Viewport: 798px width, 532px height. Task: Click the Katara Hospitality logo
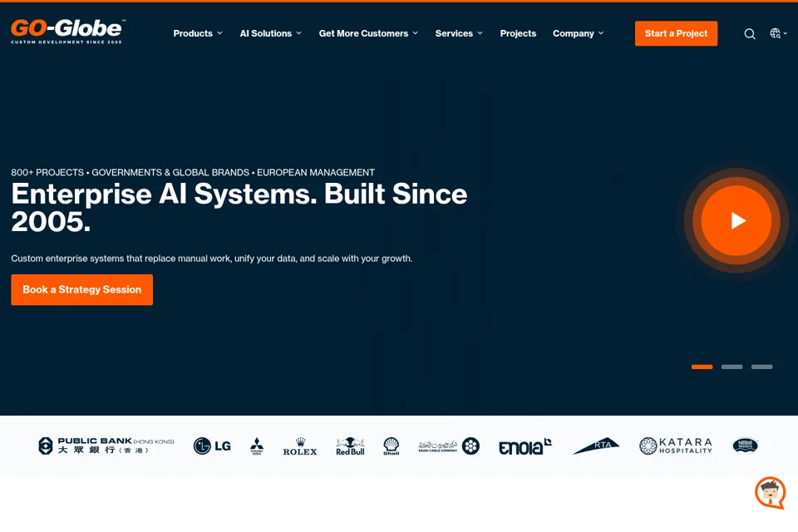[675, 446]
